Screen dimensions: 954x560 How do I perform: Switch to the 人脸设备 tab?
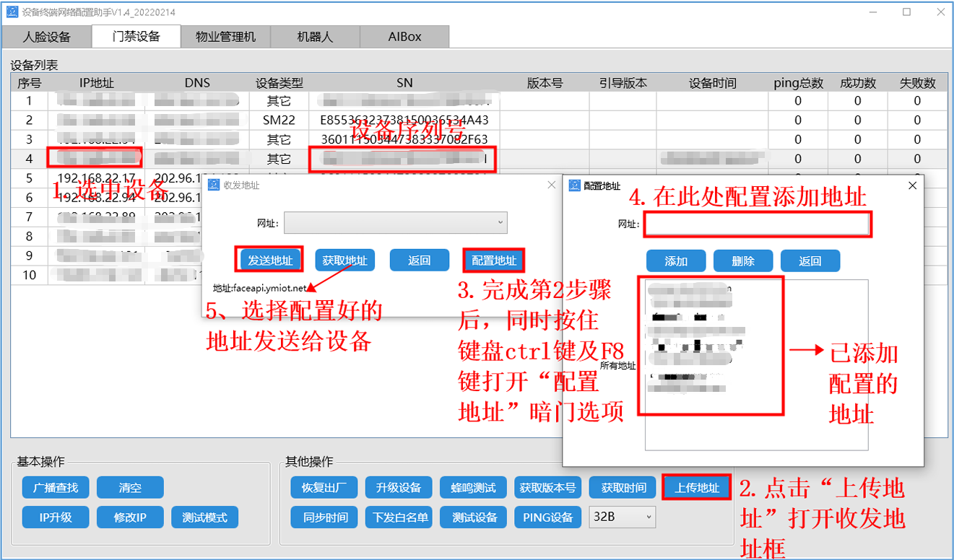(46, 37)
